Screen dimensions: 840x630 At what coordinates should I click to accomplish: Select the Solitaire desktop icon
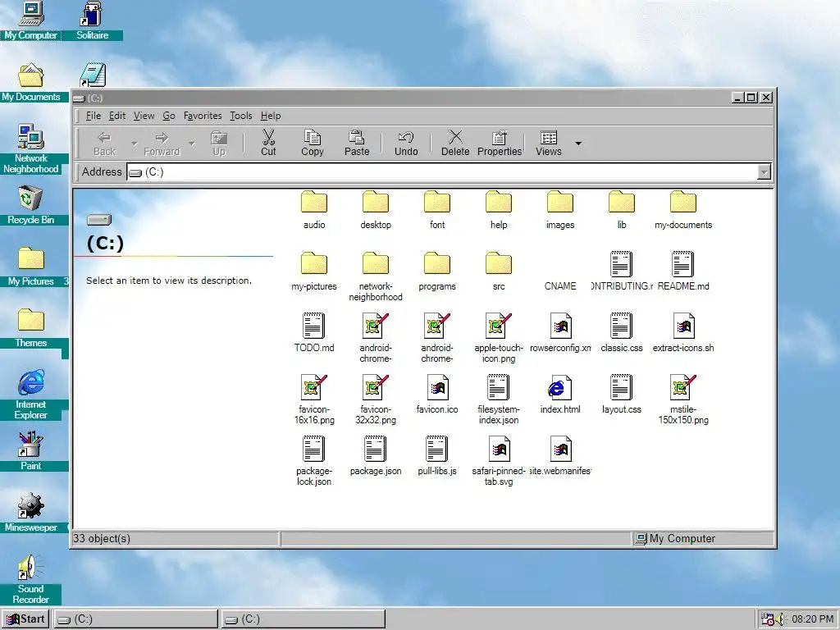tap(92, 21)
